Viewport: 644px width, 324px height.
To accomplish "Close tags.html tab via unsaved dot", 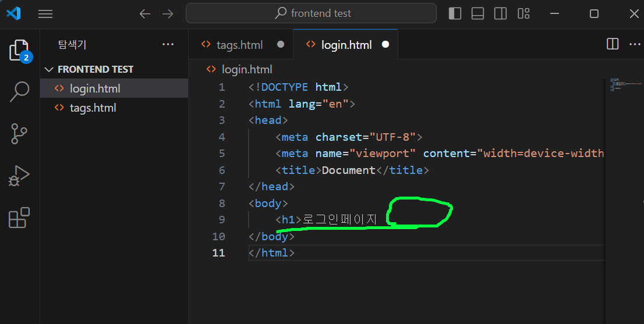I will 281,44.
